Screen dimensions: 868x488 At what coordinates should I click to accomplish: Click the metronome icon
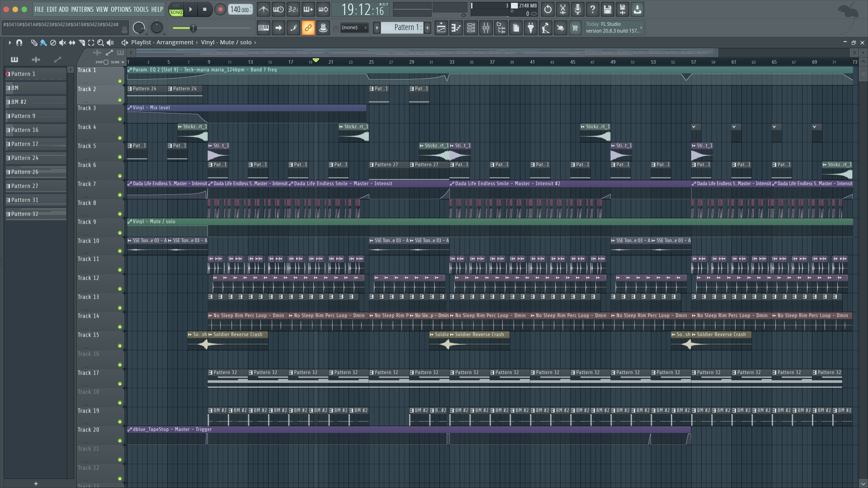click(x=264, y=9)
